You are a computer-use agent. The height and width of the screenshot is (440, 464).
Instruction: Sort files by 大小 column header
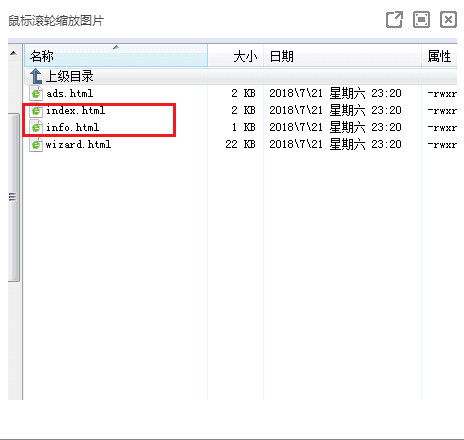[236, 56]
